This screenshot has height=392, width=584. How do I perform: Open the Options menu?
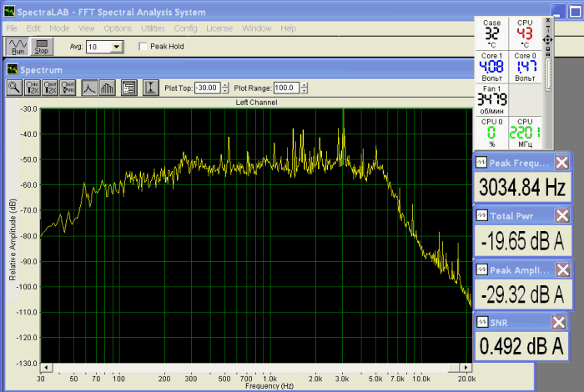click(117, 28)
